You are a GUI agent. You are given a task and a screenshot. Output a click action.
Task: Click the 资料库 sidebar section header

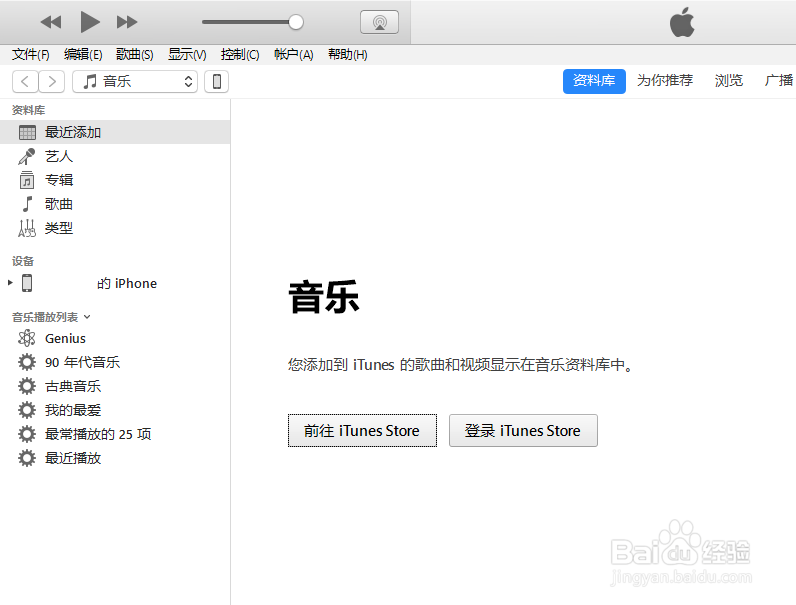(x=28, y=110)
